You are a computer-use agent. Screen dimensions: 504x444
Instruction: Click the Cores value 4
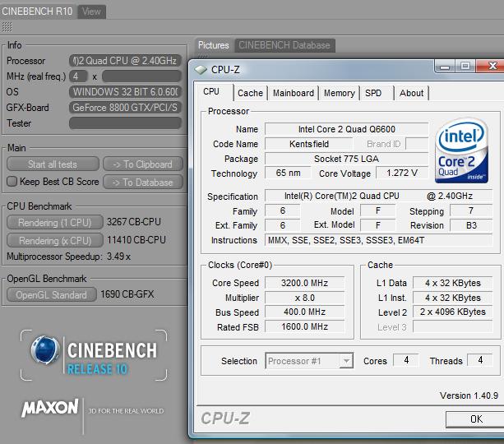[x=406, y=360]
